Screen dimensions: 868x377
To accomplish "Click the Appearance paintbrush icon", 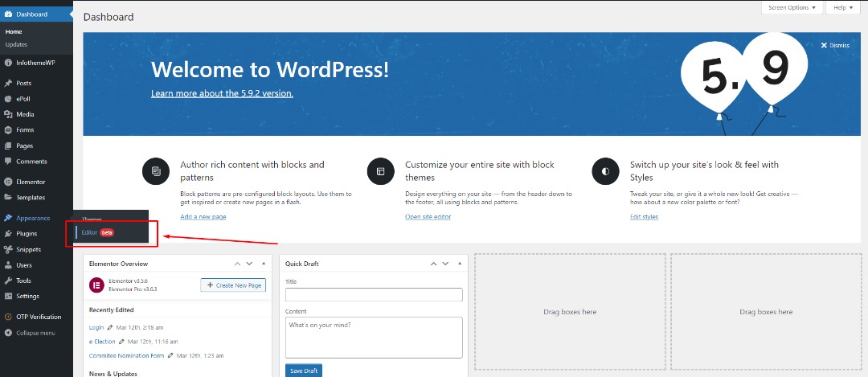I will tap(8, 218).
